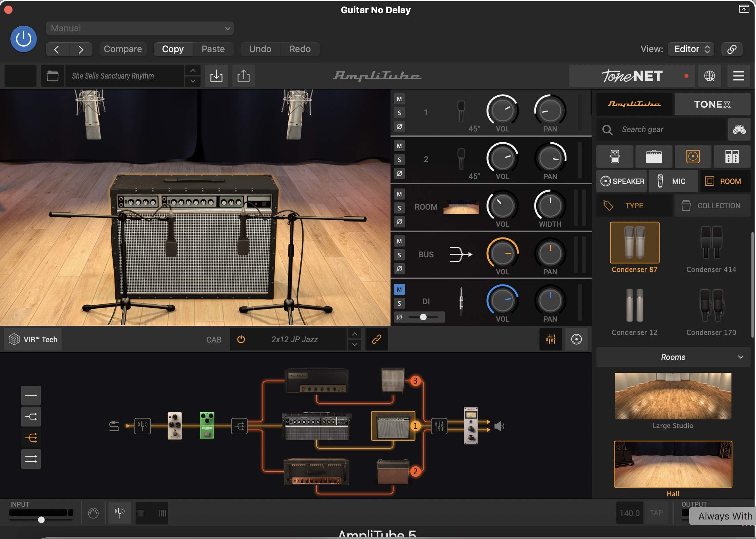Select the COLLECTION filter
Viewport: 756px width, 539px height.
click(x=712, y=206)
